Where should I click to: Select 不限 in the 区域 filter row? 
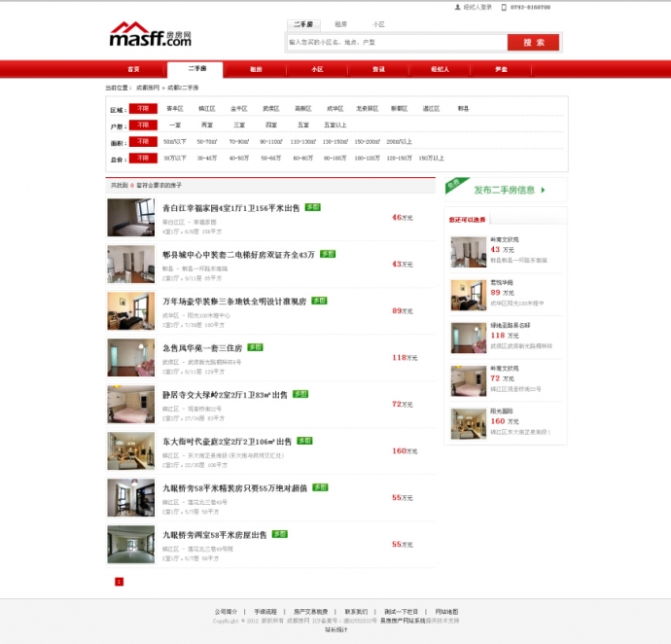tap(143, 109)
